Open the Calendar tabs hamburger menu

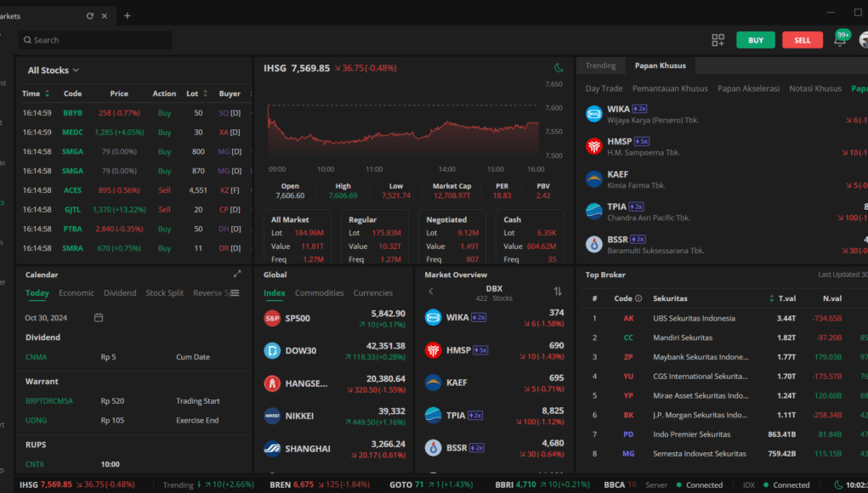point(235,293)
